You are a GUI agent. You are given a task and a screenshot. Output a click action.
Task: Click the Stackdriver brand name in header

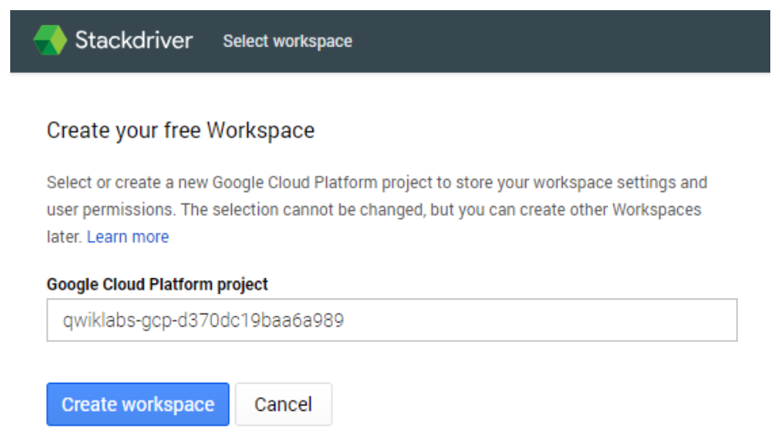pyautogui.click(x=134, y=40)
